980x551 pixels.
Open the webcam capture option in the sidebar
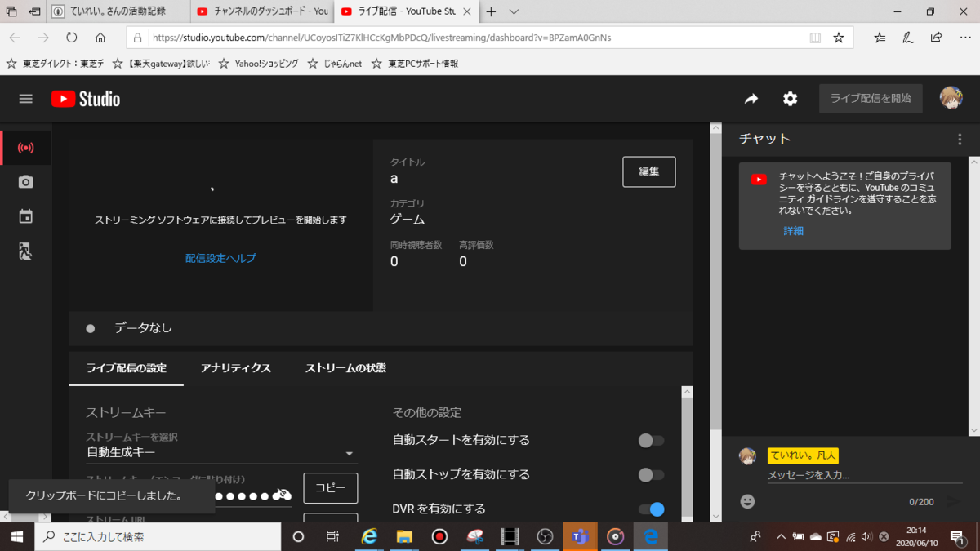25,182
